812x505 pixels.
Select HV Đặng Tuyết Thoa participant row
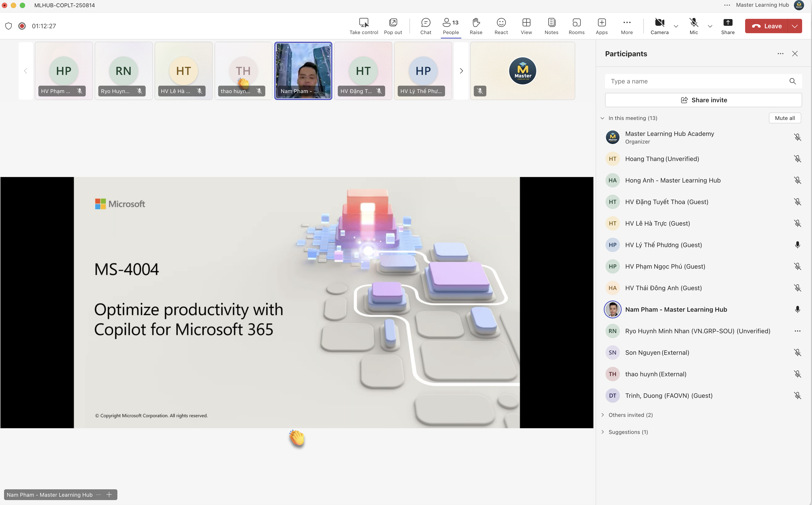pos(703,202)
